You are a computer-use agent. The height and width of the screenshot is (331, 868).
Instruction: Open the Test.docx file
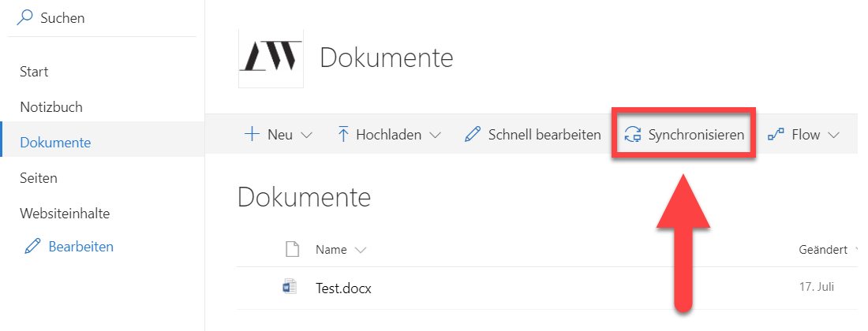point(343,288)
